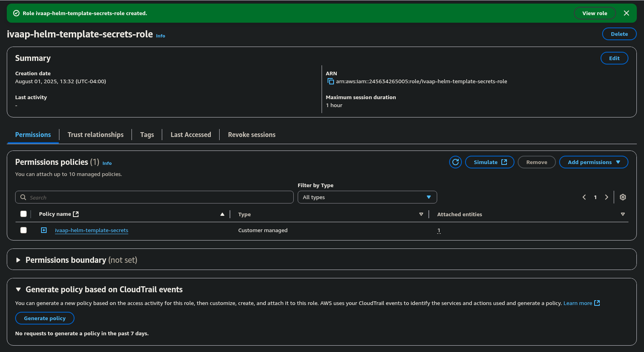The width and height of the screenshot is (644, 352).
Task: Copy the role ARN with copy icon
Action: pyautogui.click(x=330, y=81)
